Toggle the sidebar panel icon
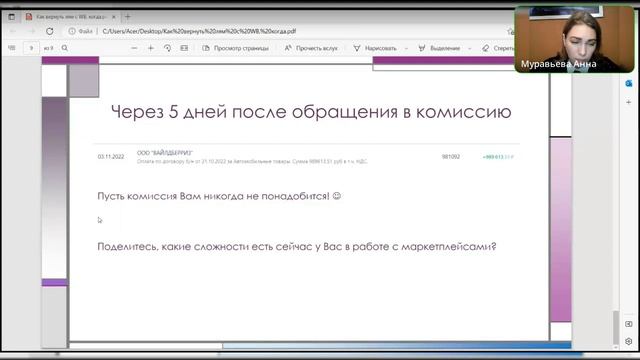 coord(629,324)
